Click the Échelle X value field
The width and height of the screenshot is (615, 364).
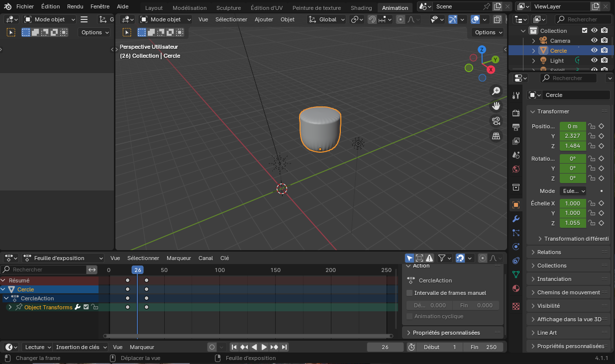click(x=572, y=203)
